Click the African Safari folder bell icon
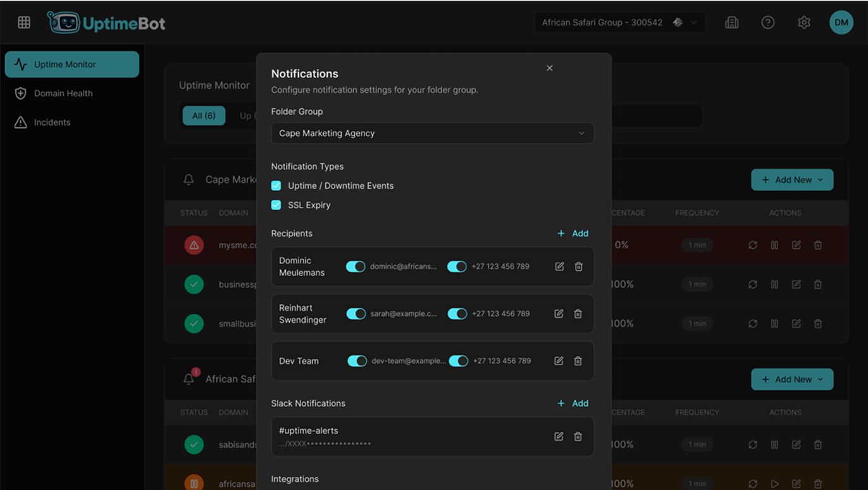This screenshot has width=868, height=490. coord(189,379)
